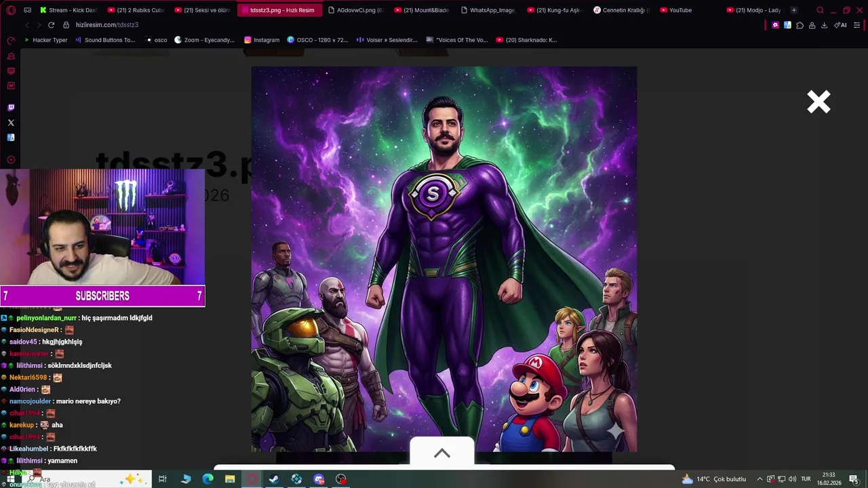Open Hacker Typer bookmark

(45, 40)
